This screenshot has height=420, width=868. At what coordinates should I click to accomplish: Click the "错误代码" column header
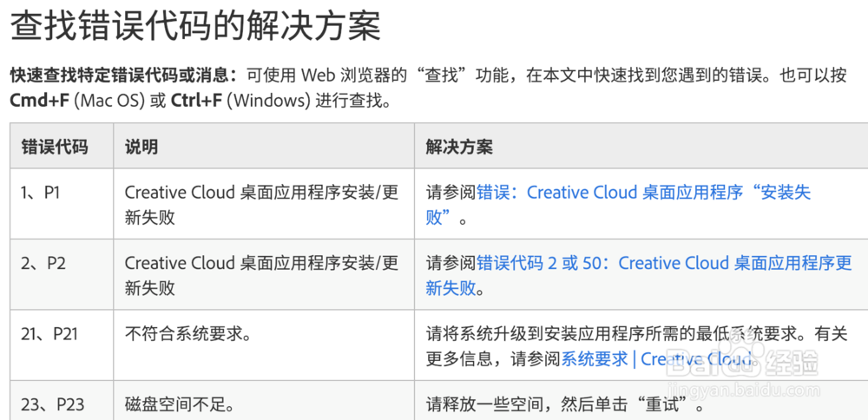tap(55, 147)
